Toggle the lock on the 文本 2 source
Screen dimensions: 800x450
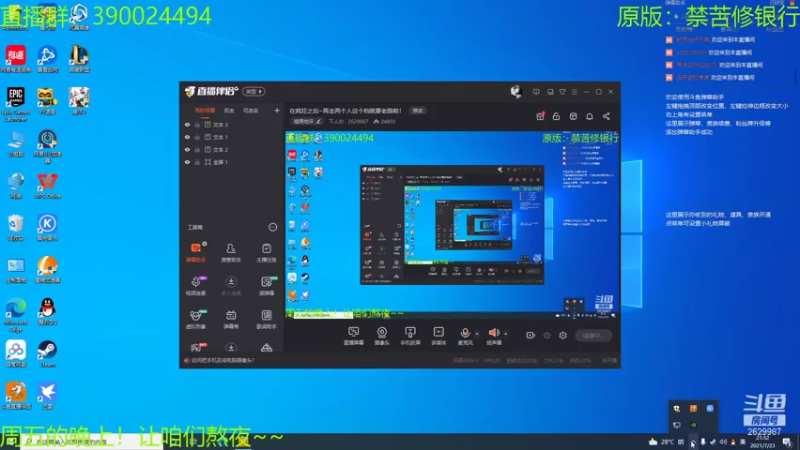(197, 149)
